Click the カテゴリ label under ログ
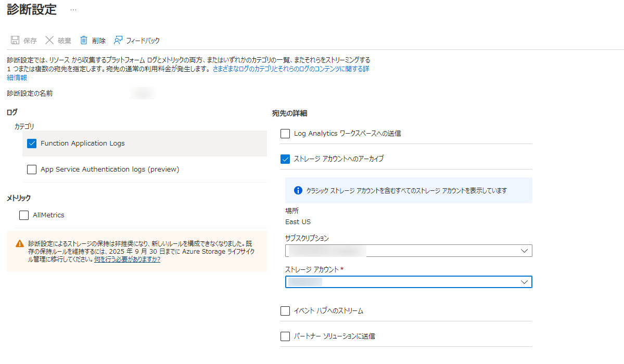 [x=24, y=126]
